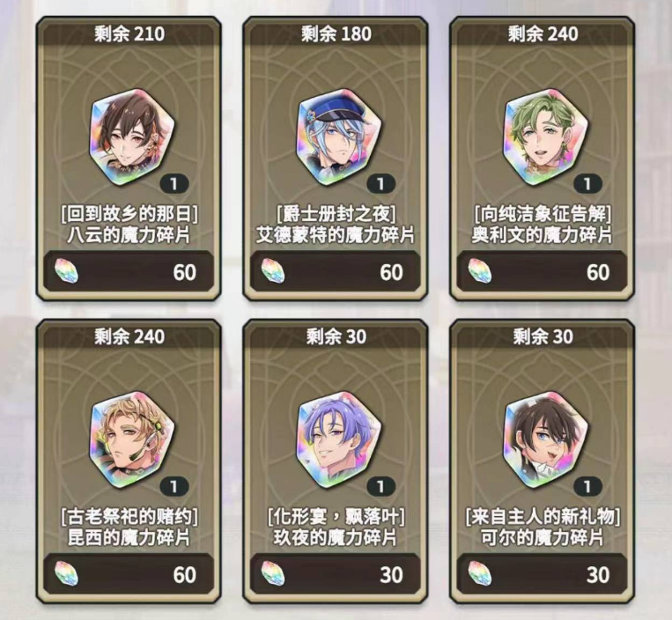Select 可尔's magic fragment portrait icon
The height and width of the screenshot is (620, 672).
click(545, 440)
